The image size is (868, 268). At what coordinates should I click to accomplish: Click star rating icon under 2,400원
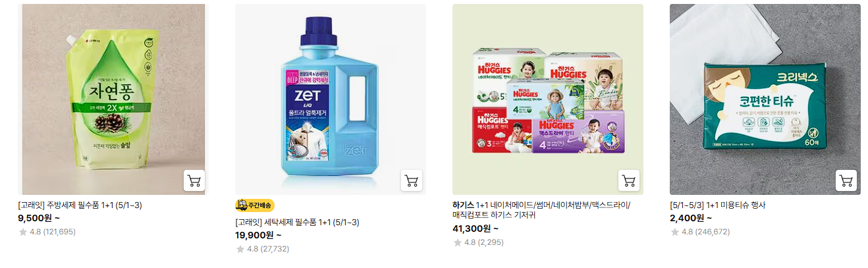pyautogui.click(x=675, y=232)
